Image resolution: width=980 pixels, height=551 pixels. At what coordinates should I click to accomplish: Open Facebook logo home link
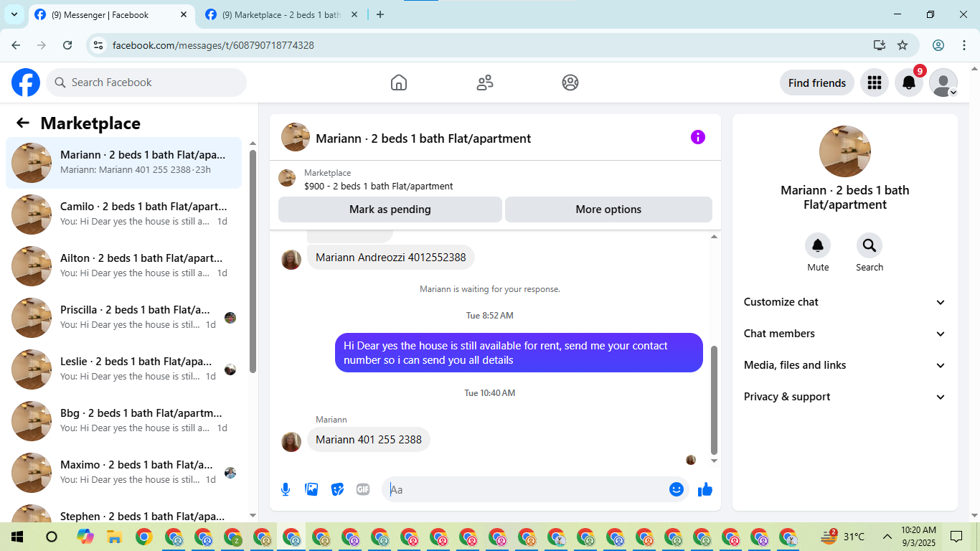tap(26, 83)
